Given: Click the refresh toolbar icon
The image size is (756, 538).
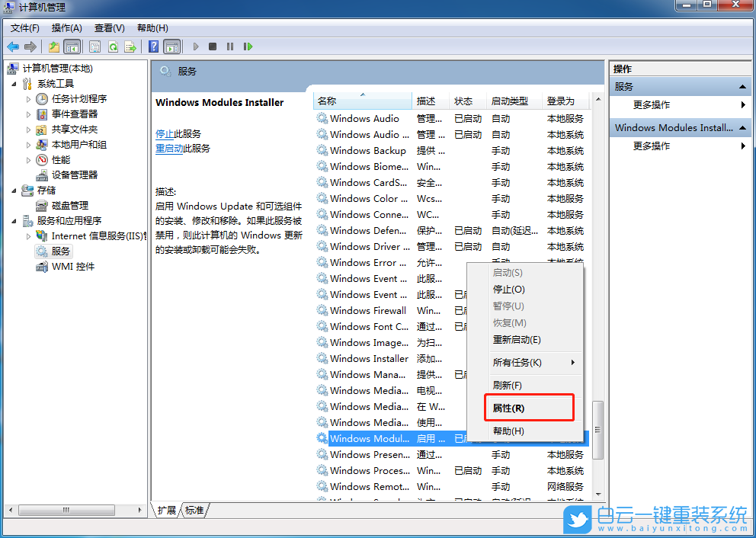Looking at the screenshot, I should (x=114, y=46).
